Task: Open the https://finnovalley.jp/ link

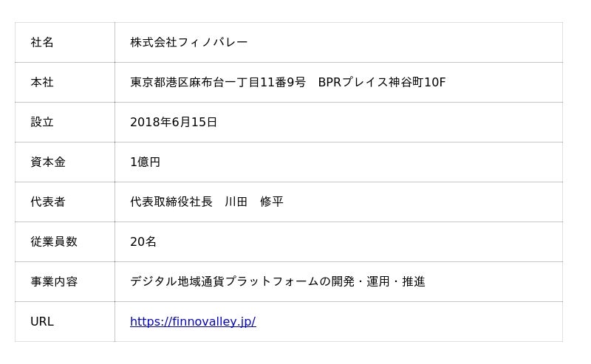Action: [193, 321]
